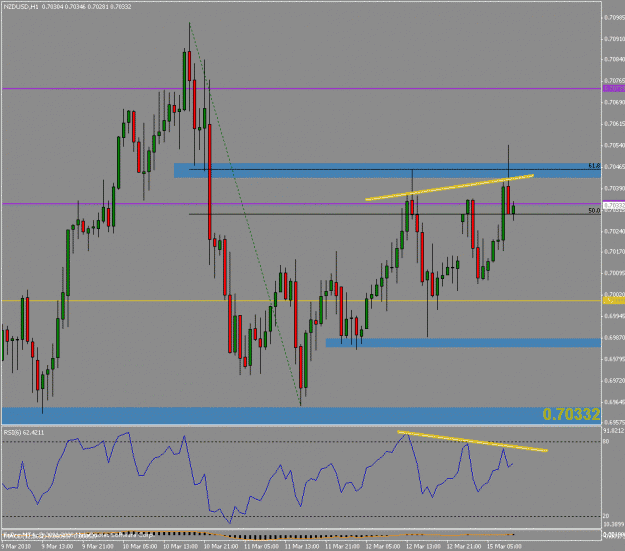Screen dimensions: 625x551
Task: Click the 0.70840 price axis label
Action: tap(614, 59)
